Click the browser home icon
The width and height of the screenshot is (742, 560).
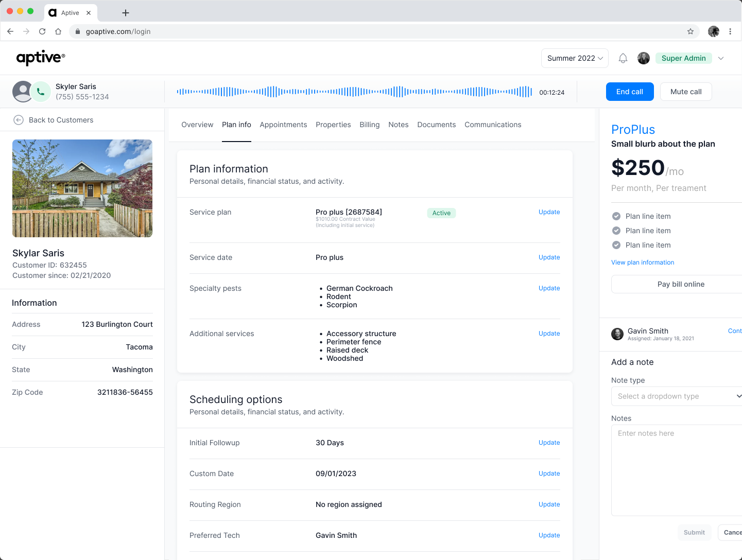point(58,31)
